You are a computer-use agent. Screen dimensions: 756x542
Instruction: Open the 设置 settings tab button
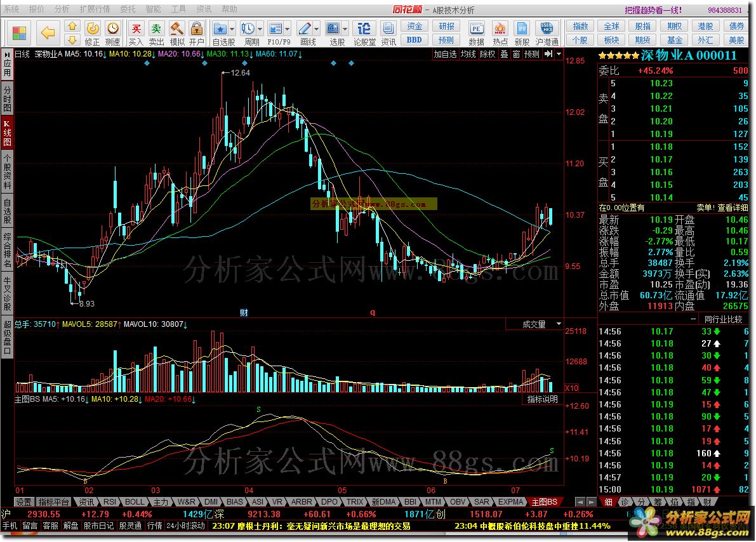tap(23, 501)
